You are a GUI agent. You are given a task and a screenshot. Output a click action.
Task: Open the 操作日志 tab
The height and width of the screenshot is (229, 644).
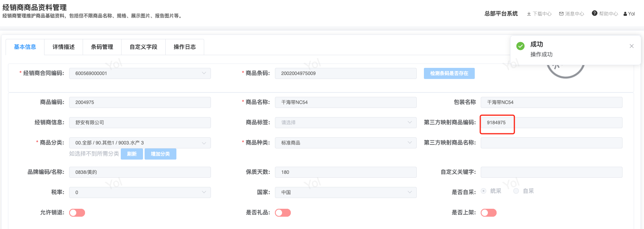(185, 47)
